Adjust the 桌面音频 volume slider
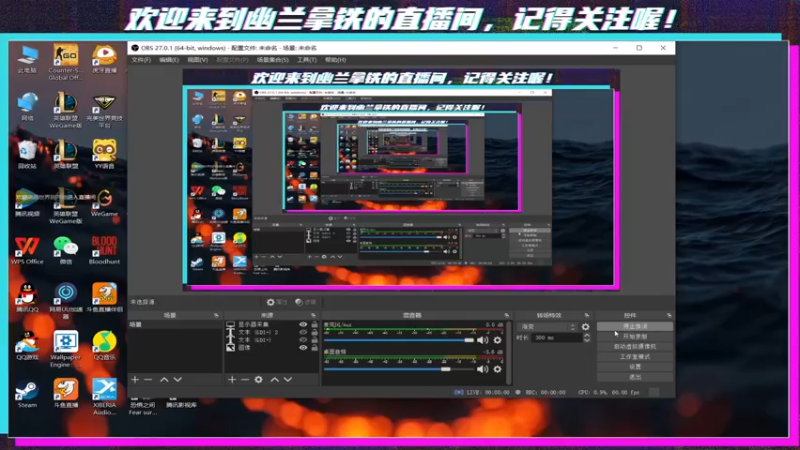Screen dimensions: 800x450 pyautogui.click(x=399, y=369)
